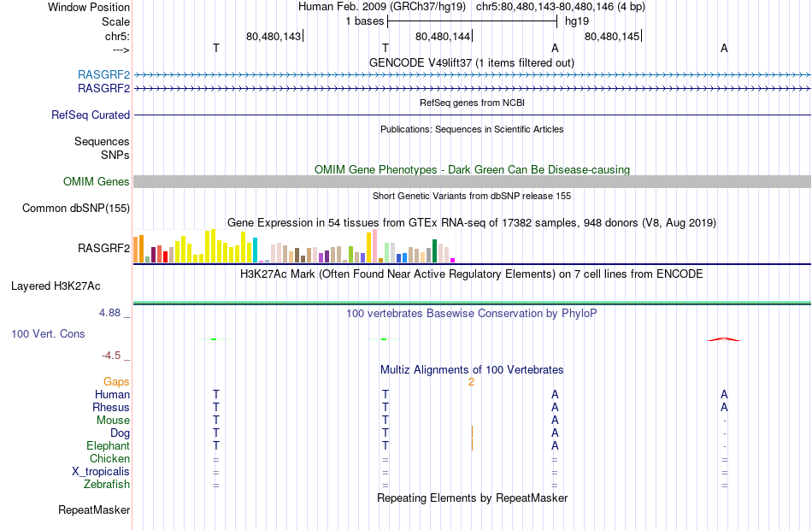This screenshot has height=530, width=812.
Task: Click the orange insertion bar in Dog row
Action: click(x=472, y=432)
